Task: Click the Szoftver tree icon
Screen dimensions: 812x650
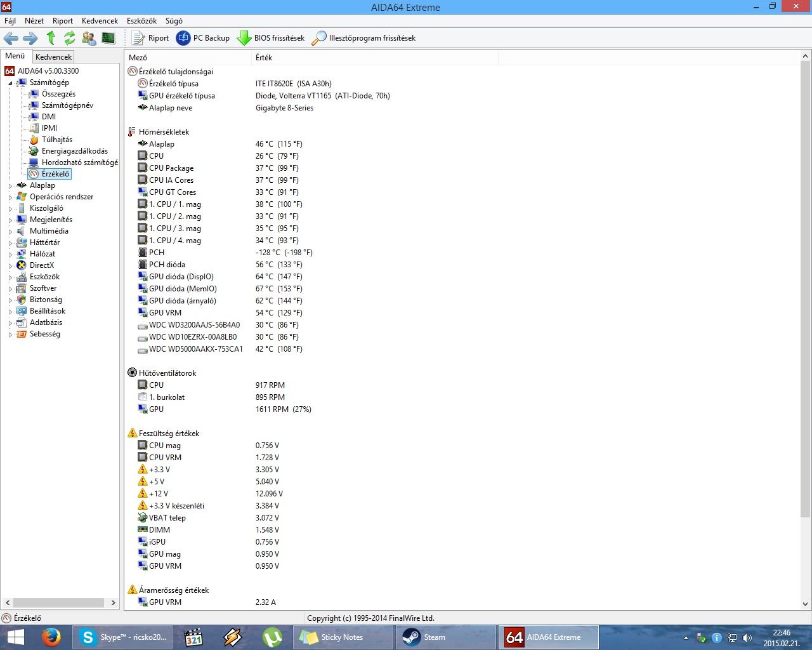Action: 22,288
